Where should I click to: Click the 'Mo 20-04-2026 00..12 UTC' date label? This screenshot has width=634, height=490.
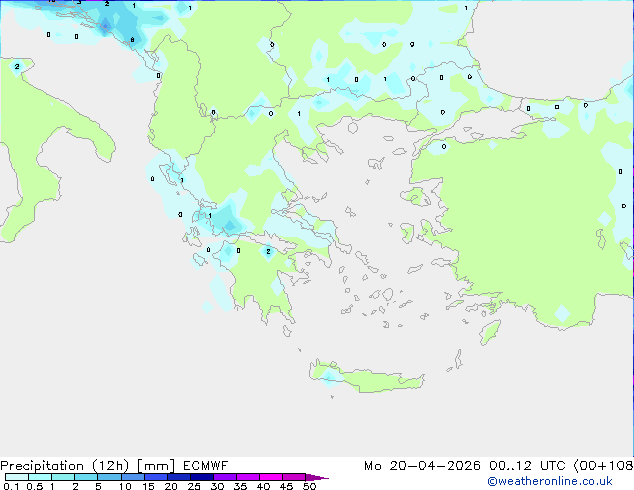pos(467,466)
